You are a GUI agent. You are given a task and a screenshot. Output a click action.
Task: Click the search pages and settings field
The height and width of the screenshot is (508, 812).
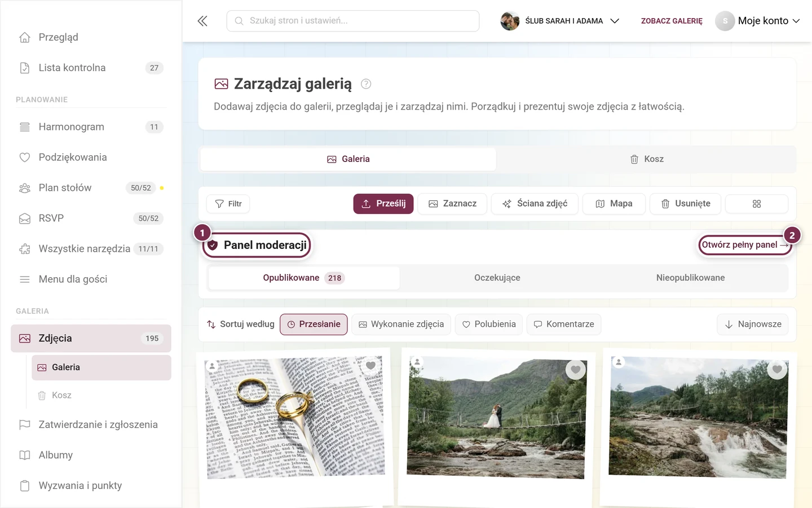point(353,21)
